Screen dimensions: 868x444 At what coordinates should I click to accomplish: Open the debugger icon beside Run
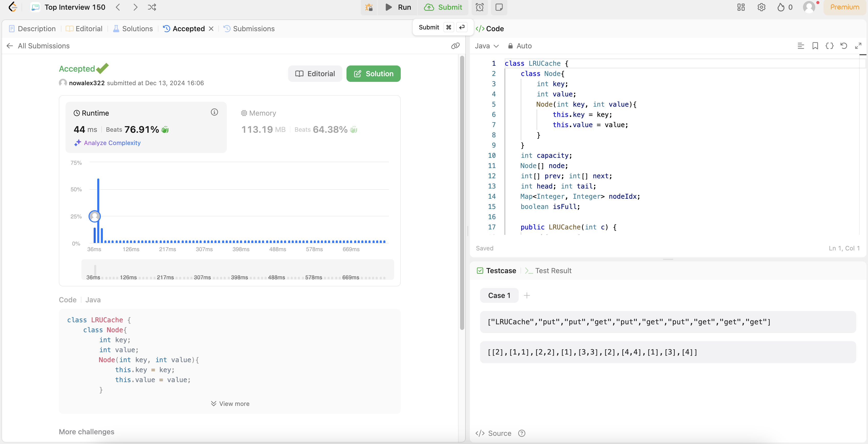[x=369, y=7]
